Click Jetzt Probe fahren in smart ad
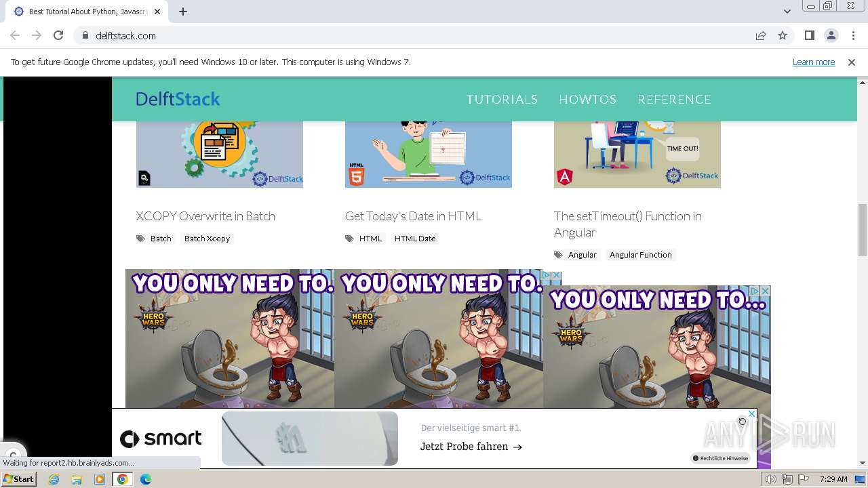Screen dimensions: 868x488 click(471, 447)
